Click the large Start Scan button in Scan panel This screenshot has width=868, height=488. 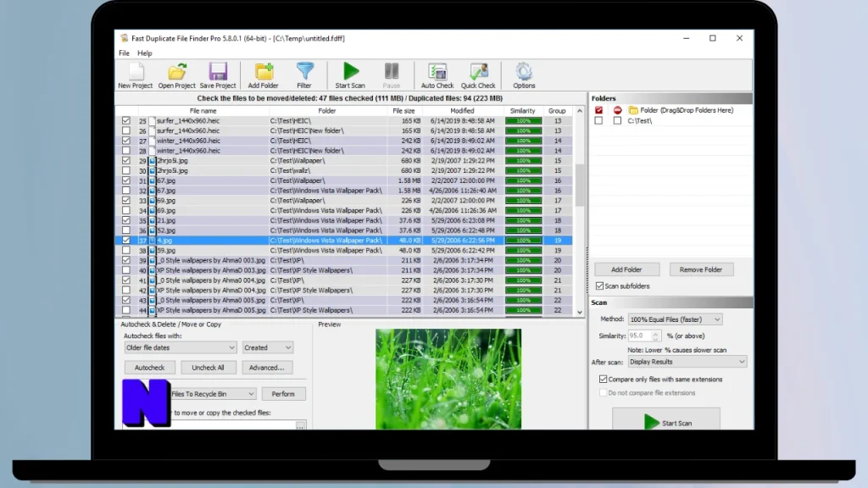[666, 420]
